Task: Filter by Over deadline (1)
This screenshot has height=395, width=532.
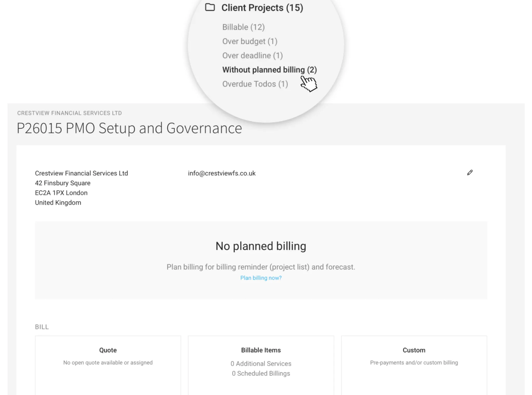Action: click(252, 56)
